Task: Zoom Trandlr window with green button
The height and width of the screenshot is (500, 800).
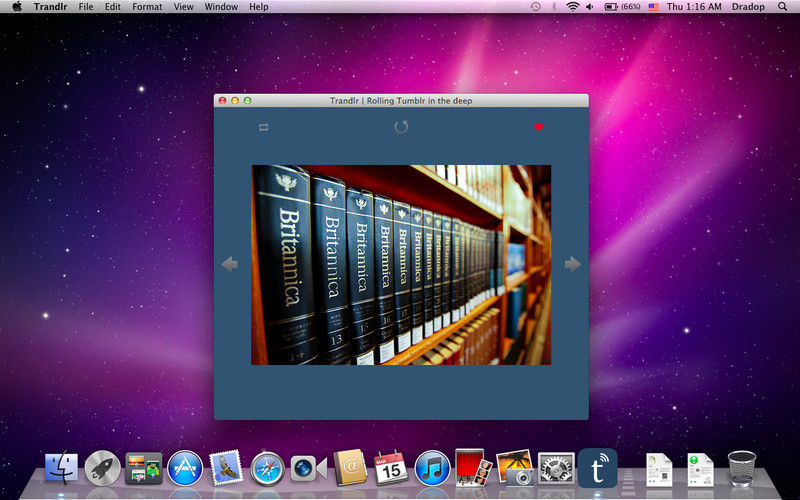Action: click(247, 101)
